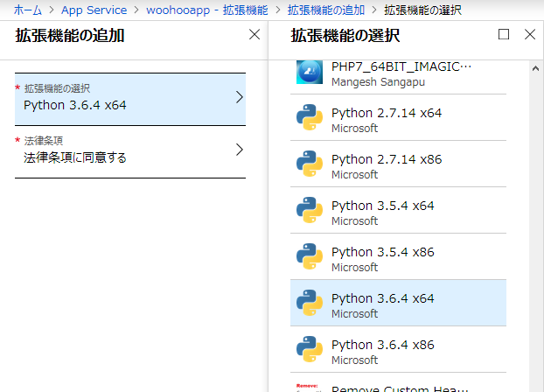The height and width of the screenshot is (392, 544).
Task: Click the Python 3.5.4 x64 logo icon
Action: (310, 210)
